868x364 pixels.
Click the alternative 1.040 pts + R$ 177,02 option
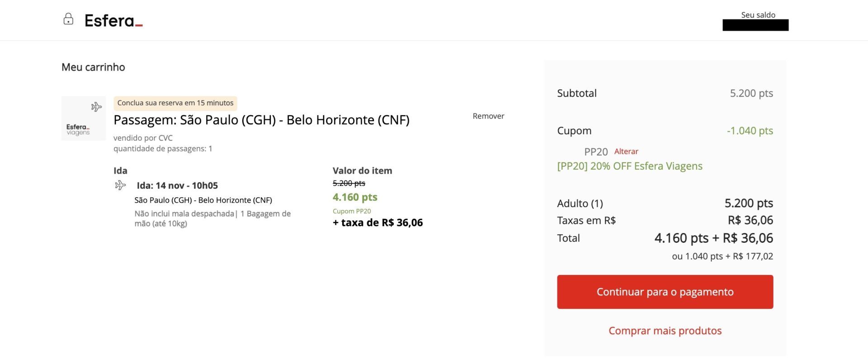click(722, 256)
